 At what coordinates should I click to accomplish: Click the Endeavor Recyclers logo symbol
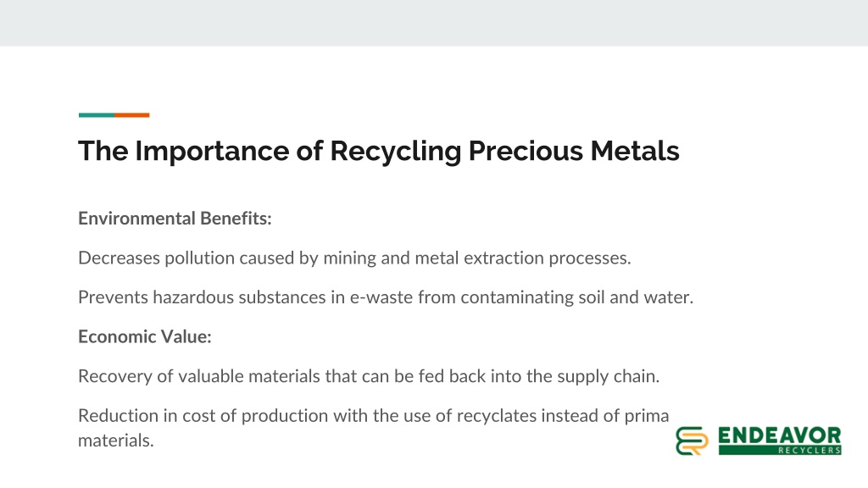[692, 441]
